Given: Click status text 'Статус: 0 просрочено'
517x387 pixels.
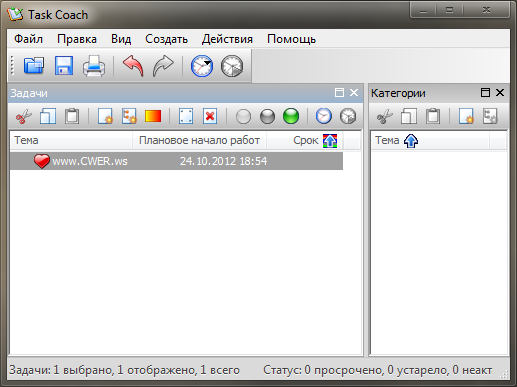Looking at the screenshot, I should 323,370.
